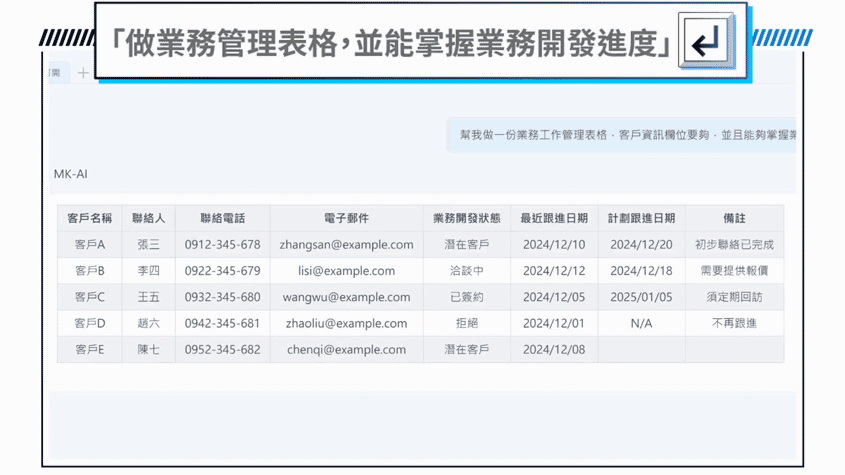Select the 已簽約 status cell for 客戶C
Screen dimensions: 845x475
tap(466, 297)
